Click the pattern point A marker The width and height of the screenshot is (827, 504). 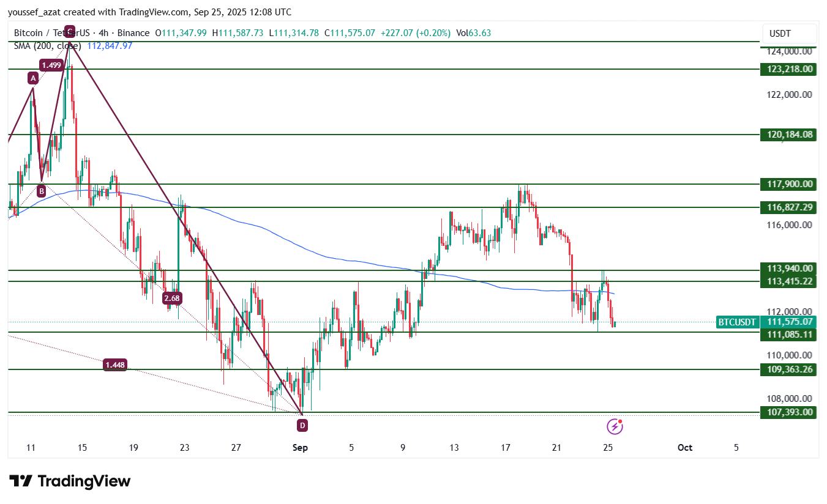click(x=33, y=78)
